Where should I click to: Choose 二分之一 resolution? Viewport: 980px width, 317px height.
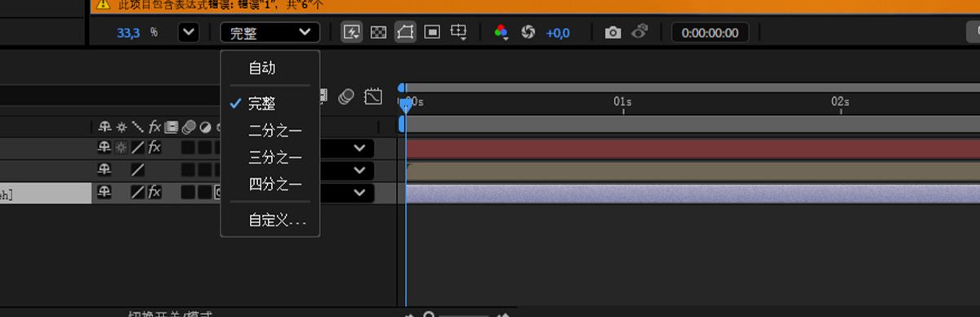click(x=270, y=131)
